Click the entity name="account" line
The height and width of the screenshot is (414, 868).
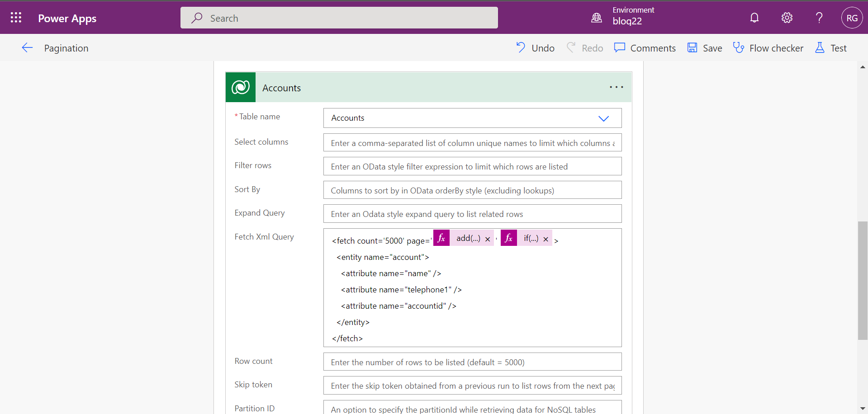tap(383, 257)
